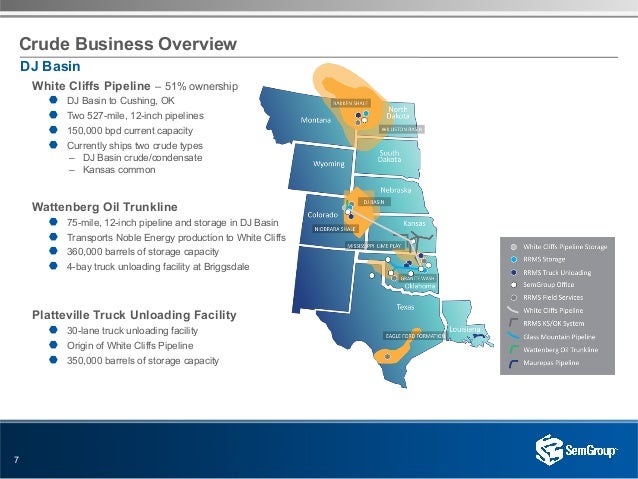Image resolution: width=638 pixels, height=479 pixels.
Task: Click the Wattenberg Oil Trunkline legend symbol
Action: pyautogui.click(x=513, y=349)
